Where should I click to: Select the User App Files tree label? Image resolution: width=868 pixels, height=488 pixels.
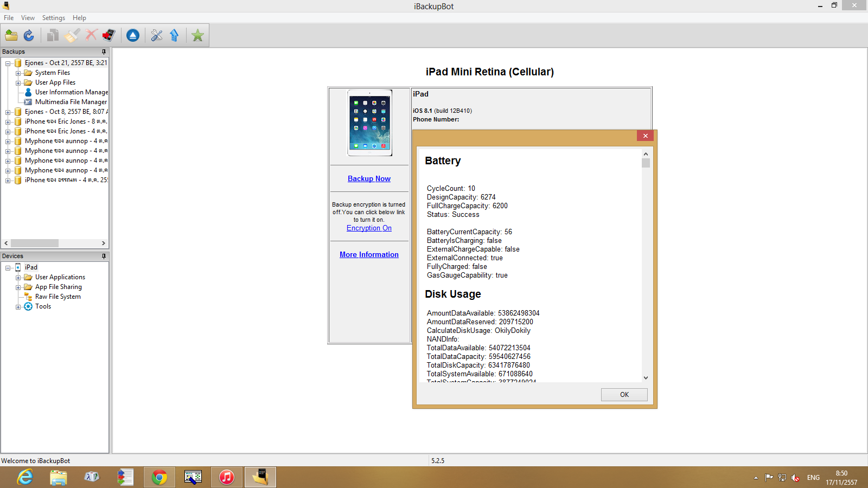point(55,82)
